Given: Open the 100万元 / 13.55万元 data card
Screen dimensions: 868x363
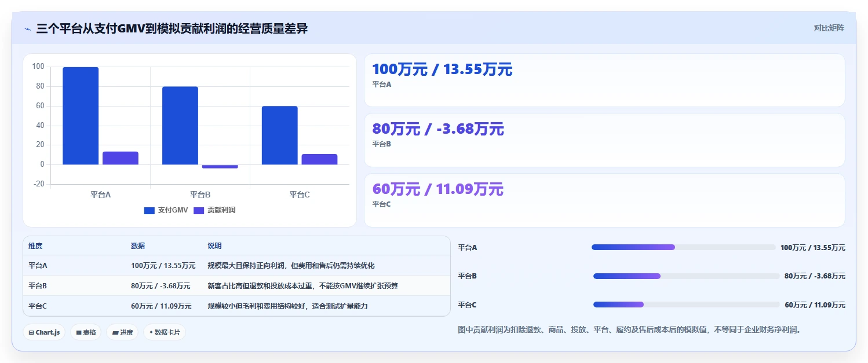Looking at the screenshot, I should pyautogui.click(x=604, y=80).
